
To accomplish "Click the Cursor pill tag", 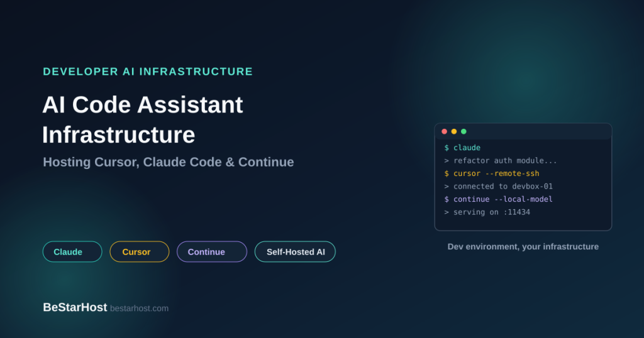I will pyautogui.click(x=140, y=252).
